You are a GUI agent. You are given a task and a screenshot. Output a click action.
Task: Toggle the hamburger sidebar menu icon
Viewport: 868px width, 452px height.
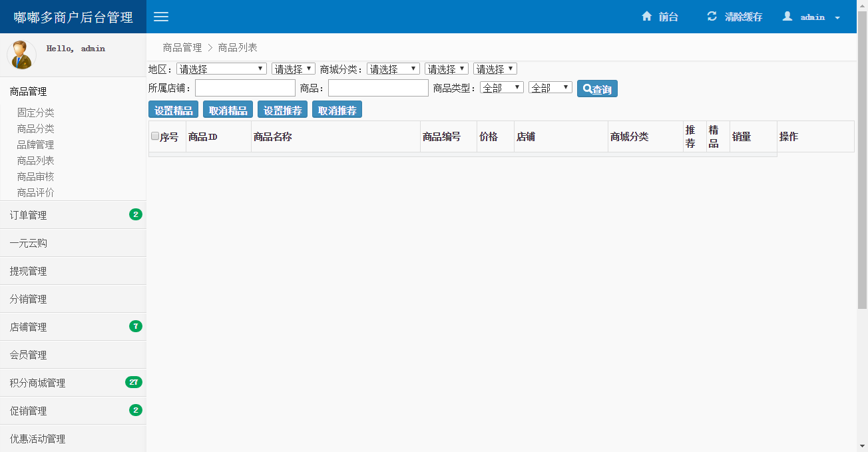161,17
